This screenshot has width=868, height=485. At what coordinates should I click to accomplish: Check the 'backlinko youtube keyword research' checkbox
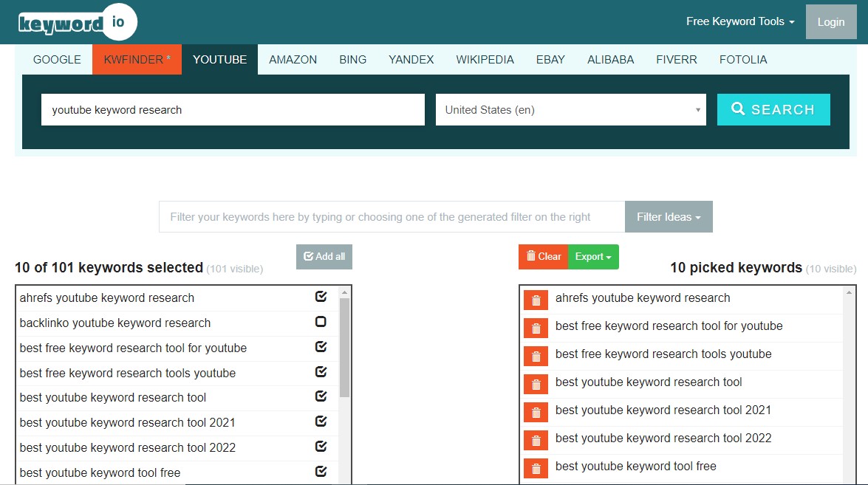(321, 322)
